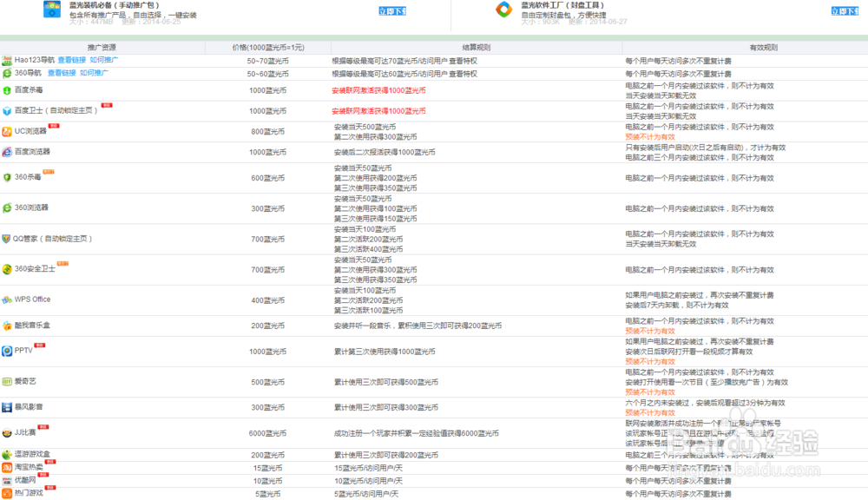
Task: Select the 5蓝光币 price for 热门游戏
Action: (268, 494)
